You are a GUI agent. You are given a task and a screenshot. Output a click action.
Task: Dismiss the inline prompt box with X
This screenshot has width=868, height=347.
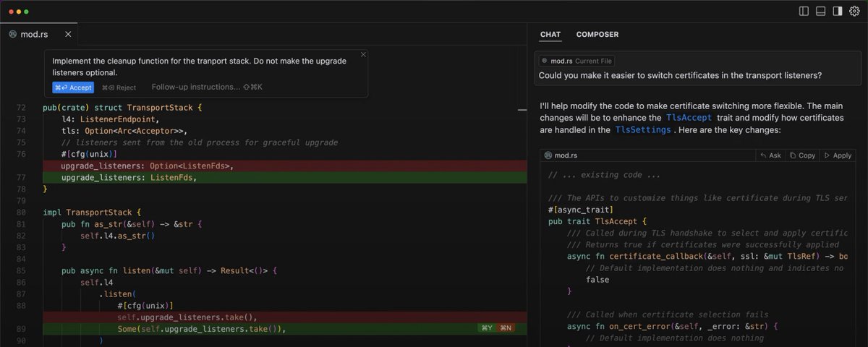[x=363, y=54]
